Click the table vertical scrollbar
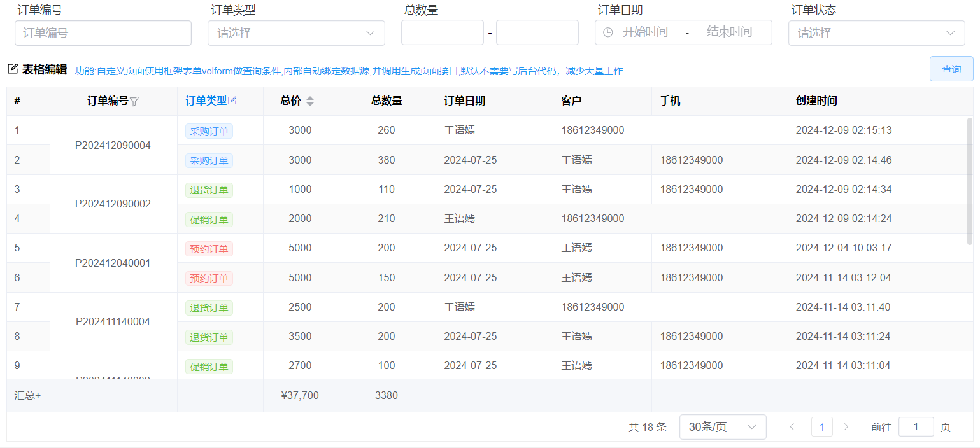 click(970, 181)
